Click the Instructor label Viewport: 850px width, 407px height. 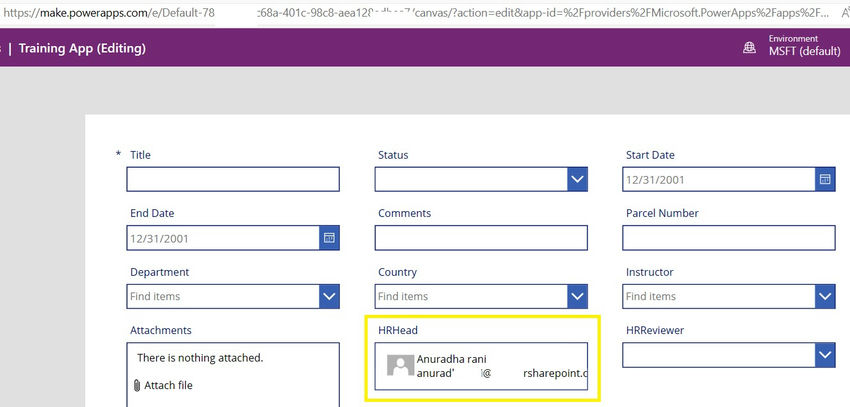(x=649, y=272)
